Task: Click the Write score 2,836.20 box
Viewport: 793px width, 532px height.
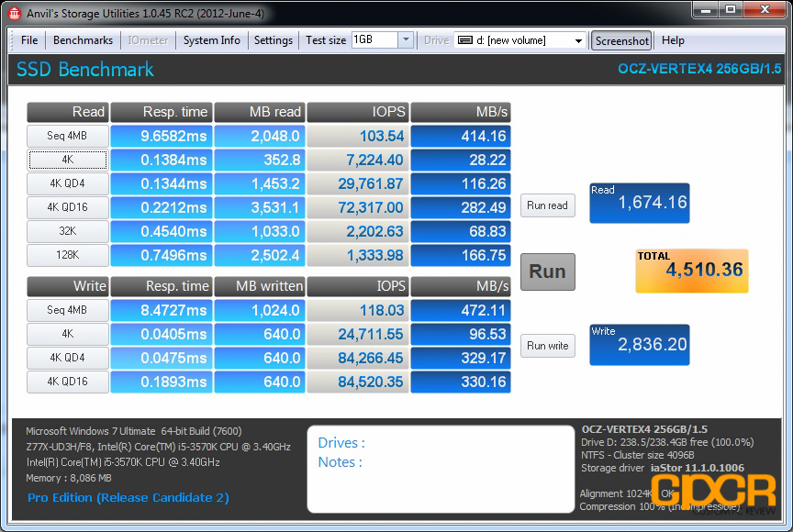Action: coord(639,345)
